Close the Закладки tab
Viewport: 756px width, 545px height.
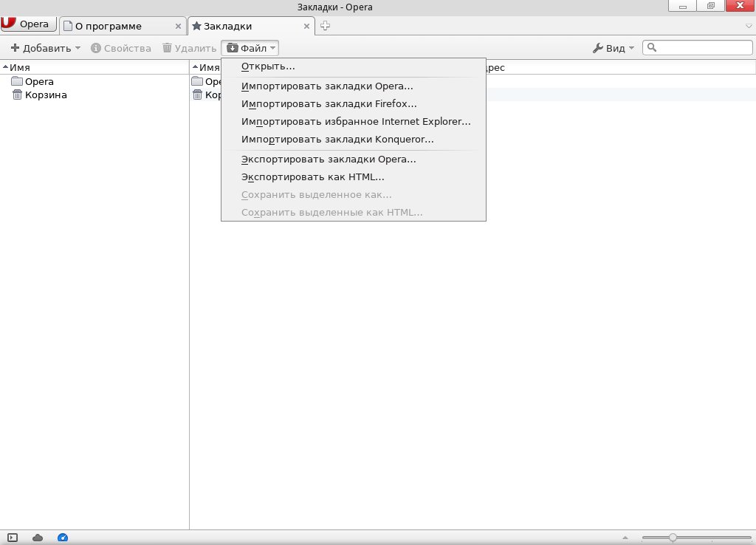[306, 26]
